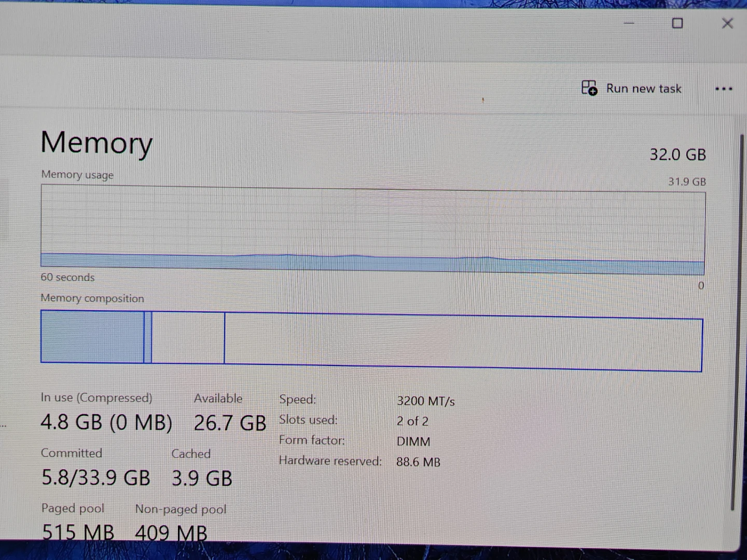
Task: Select the large Free segment in Memory composition
Action: [x=463, y=342]
